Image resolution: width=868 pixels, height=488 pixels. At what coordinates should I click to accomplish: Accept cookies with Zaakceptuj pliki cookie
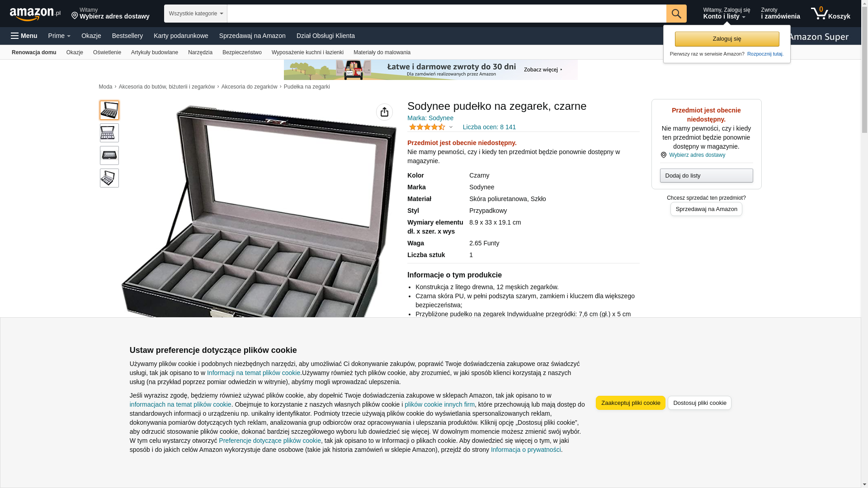tap(631, 403)
